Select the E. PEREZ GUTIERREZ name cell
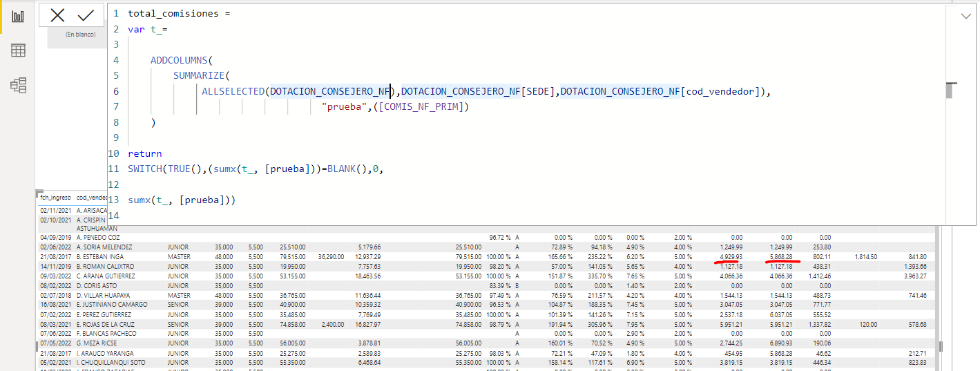Screen dimensions: 980x371 coord(105,314)
